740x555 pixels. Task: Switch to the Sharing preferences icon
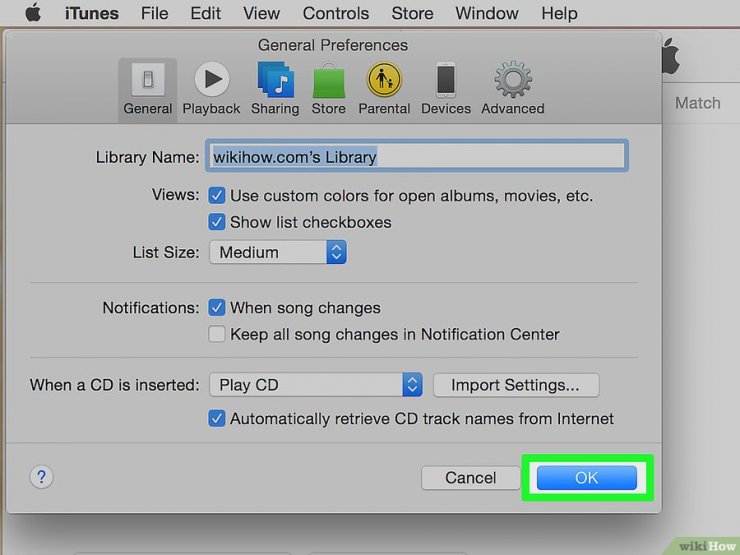point(275,90)
